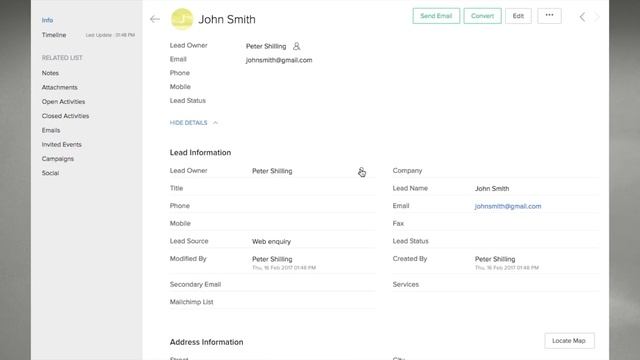This screenshot has height=360, width=640.
Task: Click the johnsmith@gmail.com link under Lead Information
Action: click(x=508, y=206)
